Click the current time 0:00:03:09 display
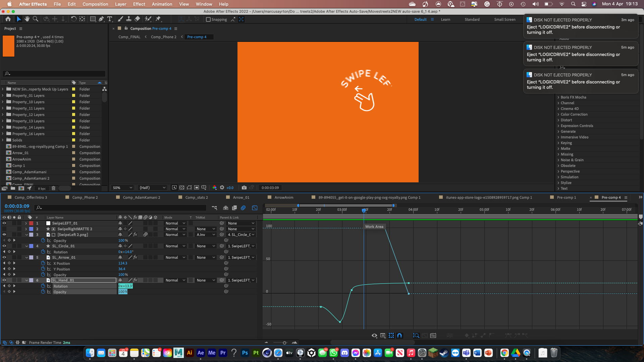Screen dimensions: 644x362 click(17, 206)
